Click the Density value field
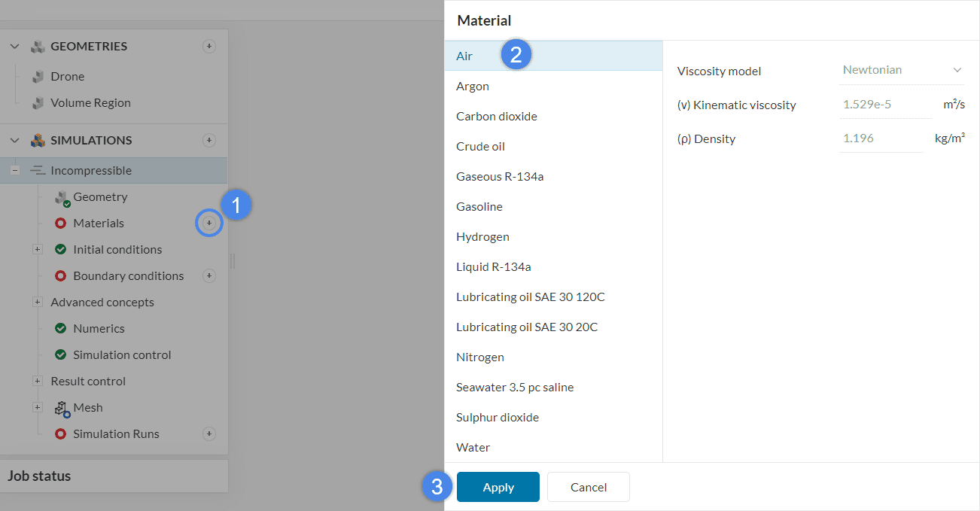Screen dimensions: 980x511 880,138
